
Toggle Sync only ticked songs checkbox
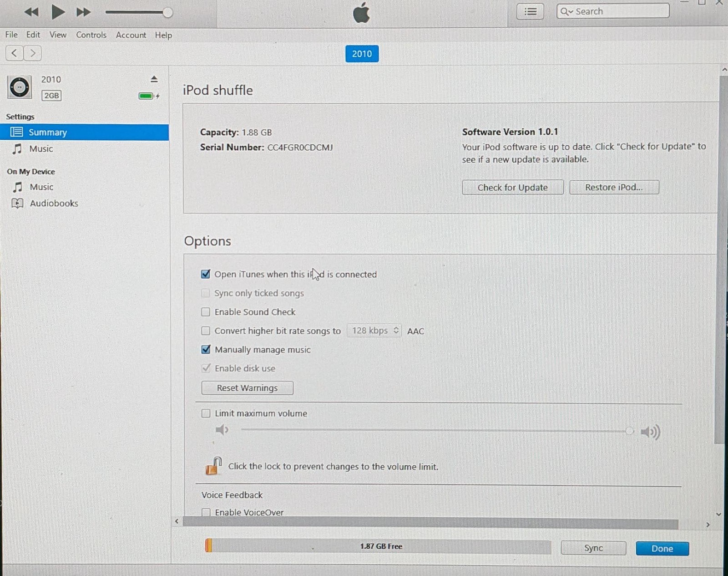206,293
